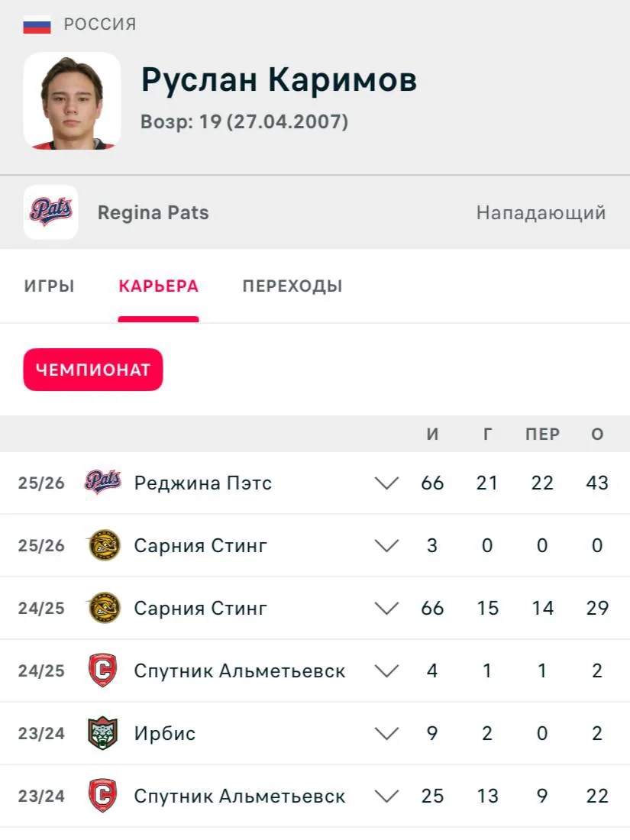This screenshot has width=630, height=840.
Task: Open the Ирбис team name link
Action: point(165,733)
